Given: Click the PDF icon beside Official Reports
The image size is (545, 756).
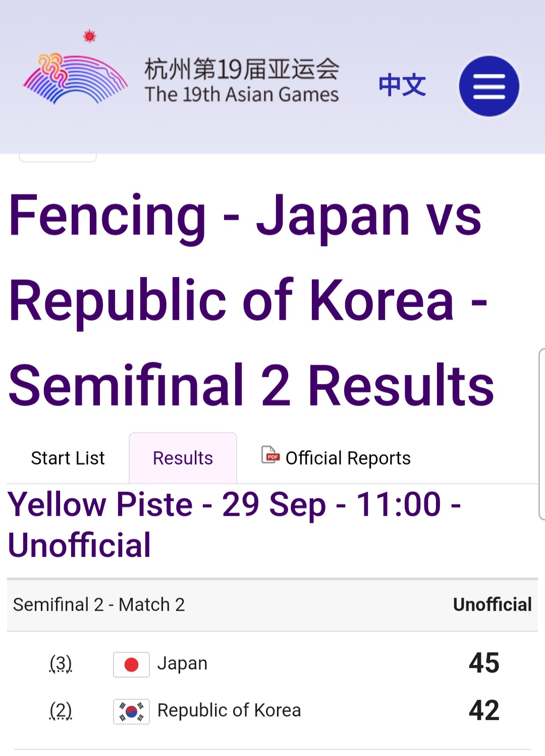Looking at the screenshot, I should pyautogui.click(x=270, y=455).
